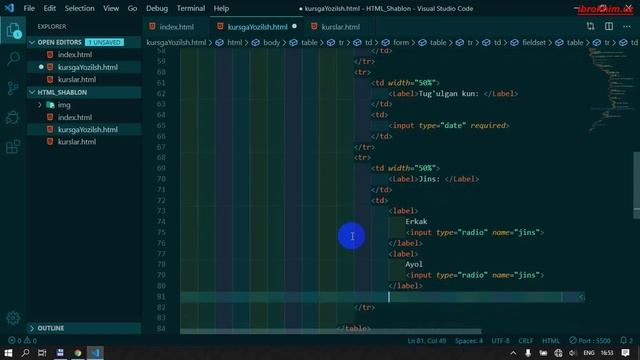
Task: Open the Search view in activity bar
Action: [13, 58]
